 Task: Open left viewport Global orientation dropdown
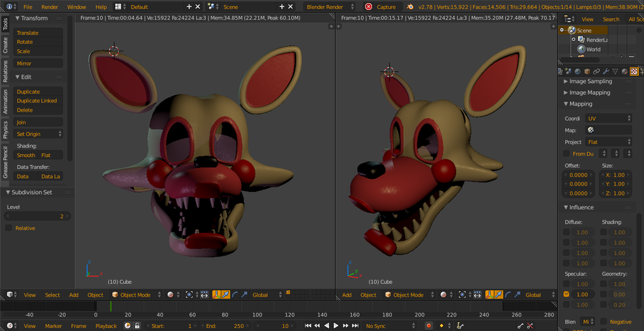267,295
